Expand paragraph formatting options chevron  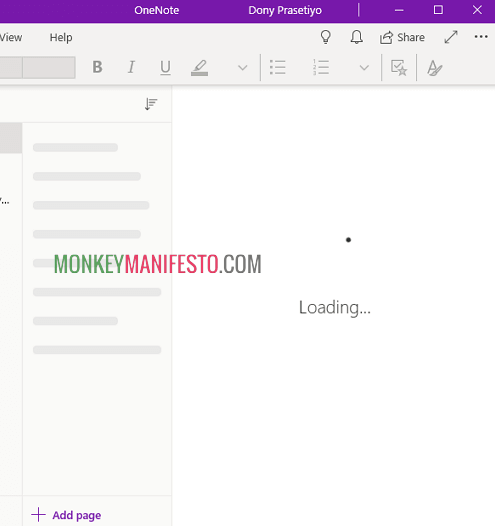pos(364,68)
